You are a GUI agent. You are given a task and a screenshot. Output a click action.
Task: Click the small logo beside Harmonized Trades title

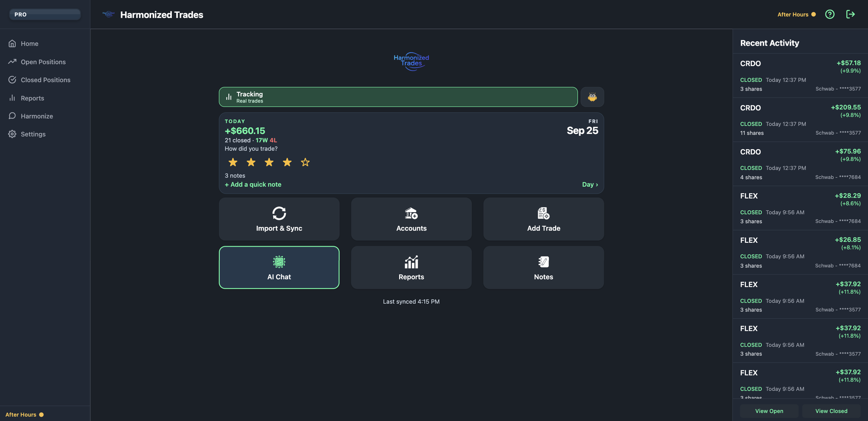point(108,14)
